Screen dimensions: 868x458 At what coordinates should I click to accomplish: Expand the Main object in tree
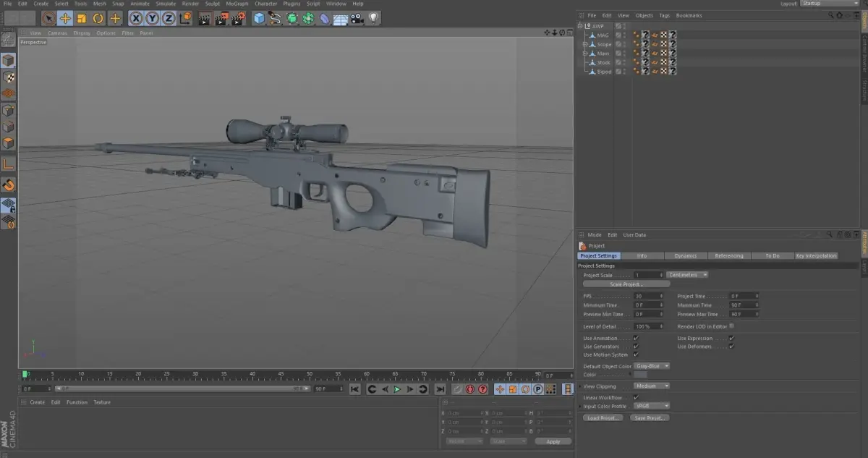click(x=586, y=54)
